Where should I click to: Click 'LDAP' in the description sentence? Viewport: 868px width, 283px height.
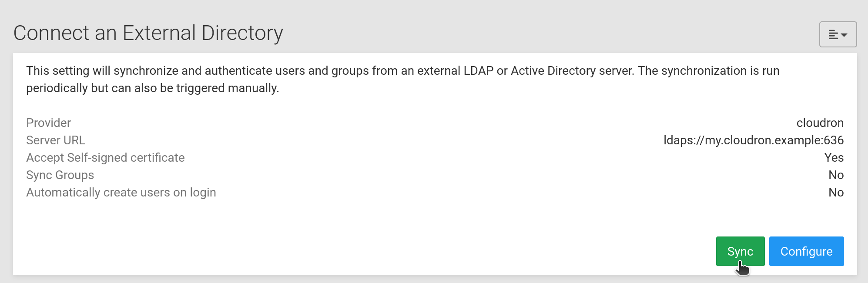478,71
